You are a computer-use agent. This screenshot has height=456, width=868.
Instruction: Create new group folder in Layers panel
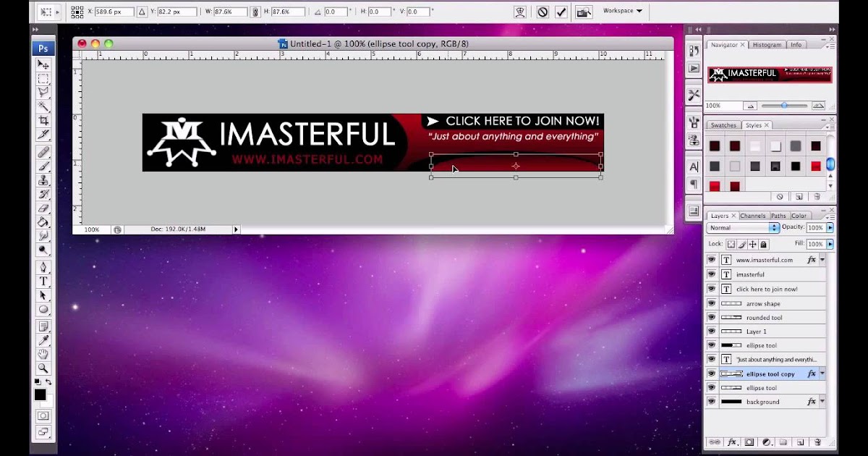[x=783, y=442]
